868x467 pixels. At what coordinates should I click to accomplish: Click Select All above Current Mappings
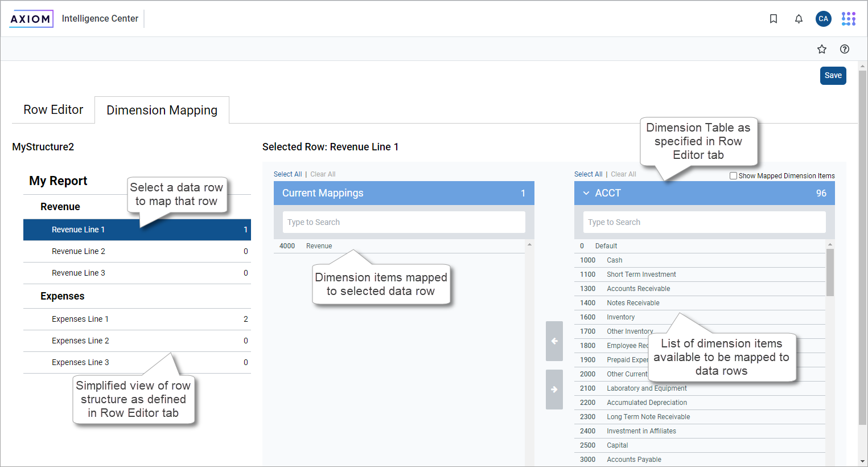coord(287,174)
